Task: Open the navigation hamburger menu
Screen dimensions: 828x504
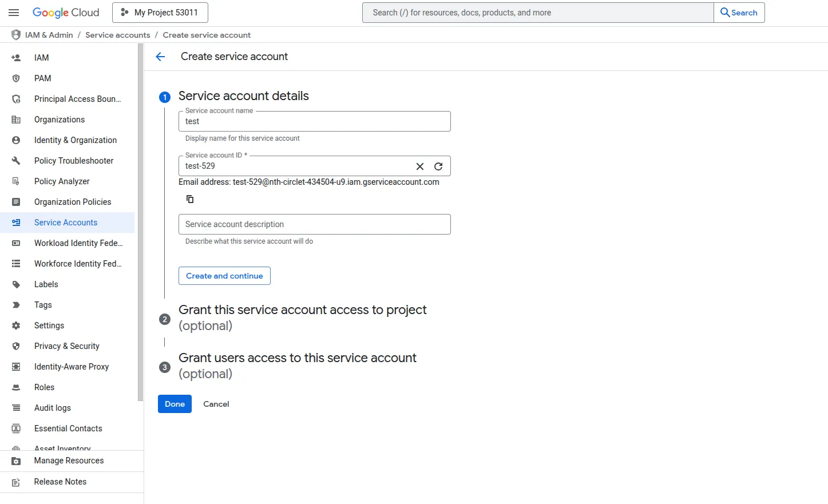Action: [14, 13]
